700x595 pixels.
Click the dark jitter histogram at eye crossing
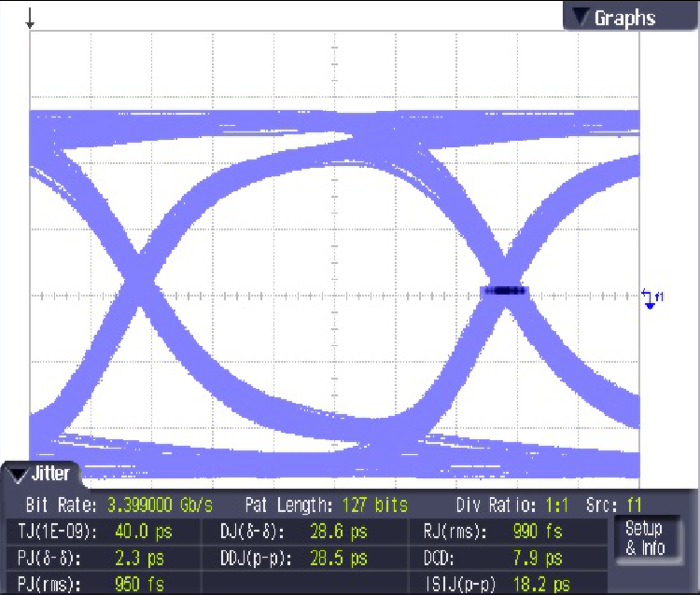(x=504, y=291)
